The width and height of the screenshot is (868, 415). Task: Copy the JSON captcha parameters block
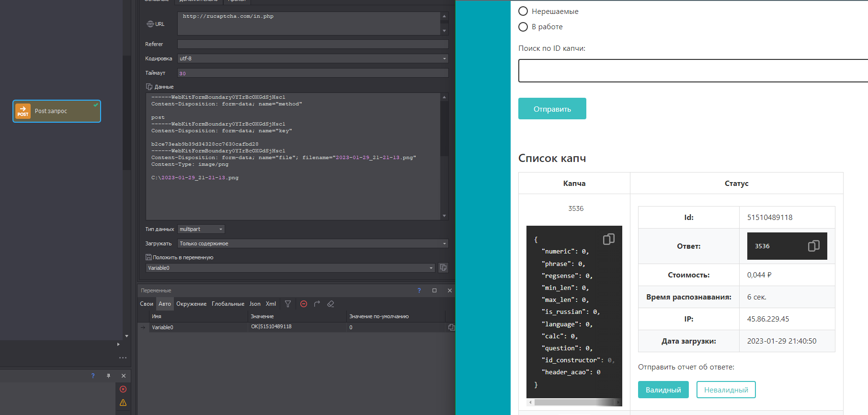click(608, 239)
